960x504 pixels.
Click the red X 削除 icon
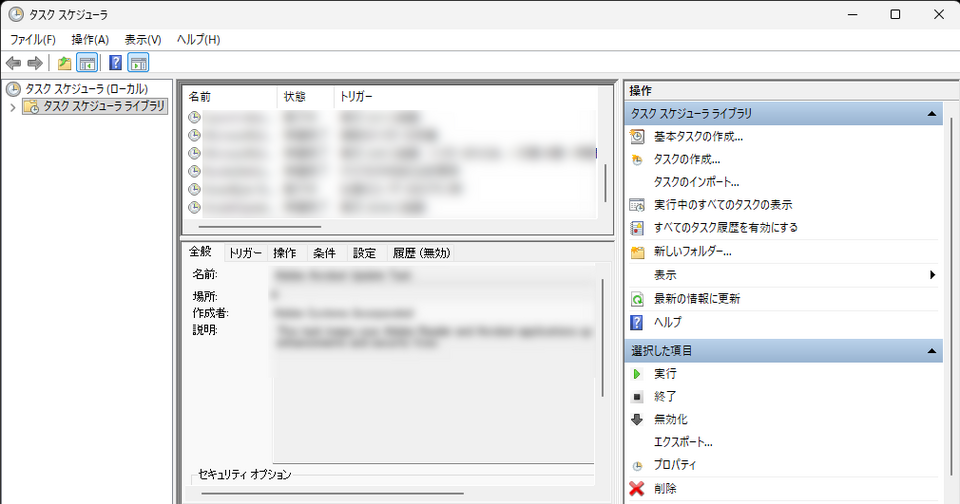click(637, 489)
